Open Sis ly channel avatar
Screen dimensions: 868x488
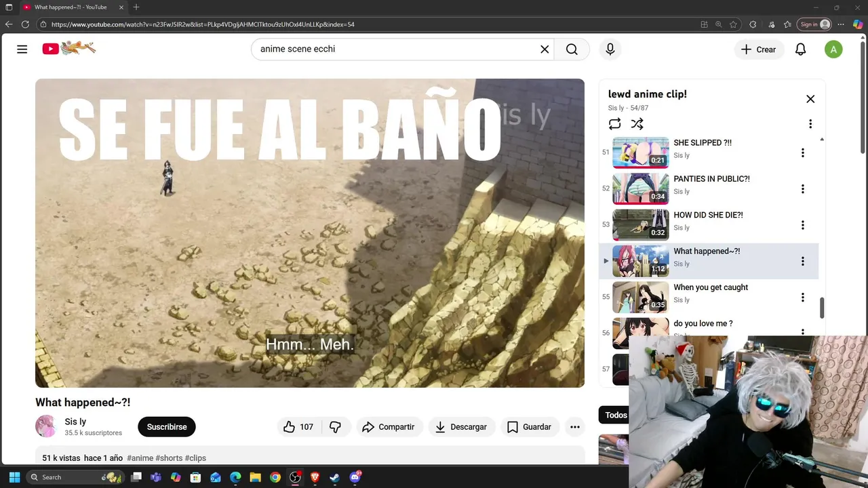coord(46,426)
